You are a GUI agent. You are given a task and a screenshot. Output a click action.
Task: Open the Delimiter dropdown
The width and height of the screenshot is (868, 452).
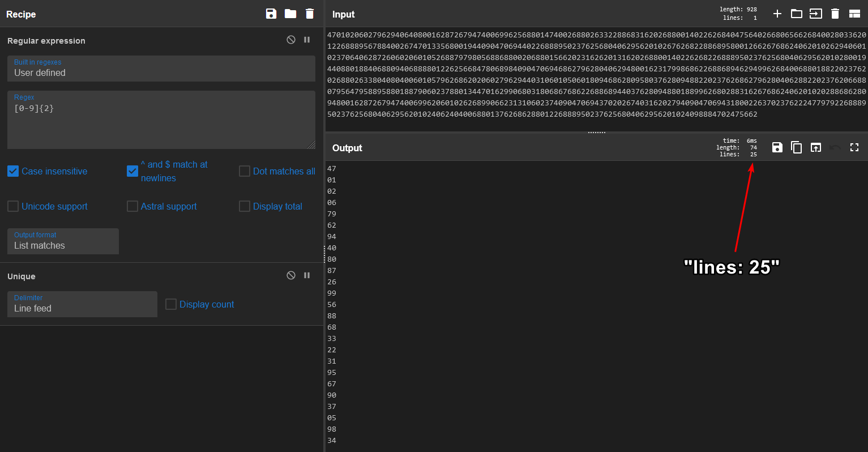82,304
